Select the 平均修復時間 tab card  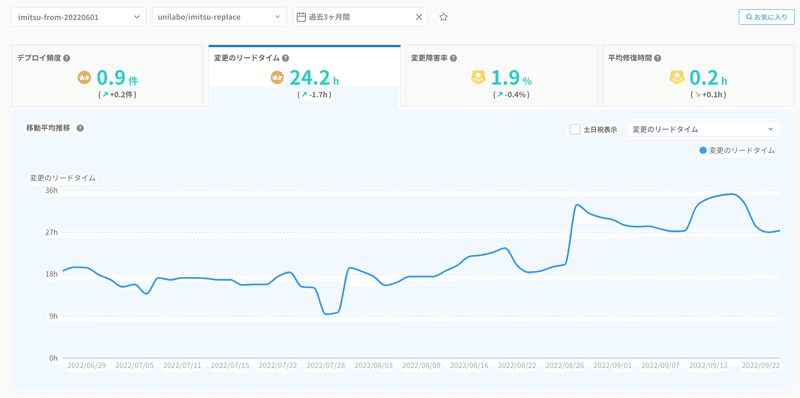(x=698, y=76)
